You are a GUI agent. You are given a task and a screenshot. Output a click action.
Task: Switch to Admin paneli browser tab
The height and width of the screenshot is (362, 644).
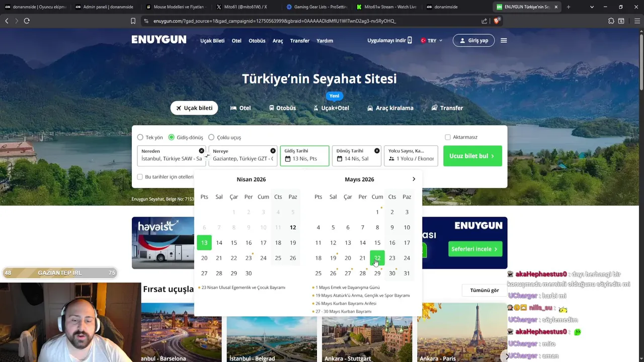(105, 7)
